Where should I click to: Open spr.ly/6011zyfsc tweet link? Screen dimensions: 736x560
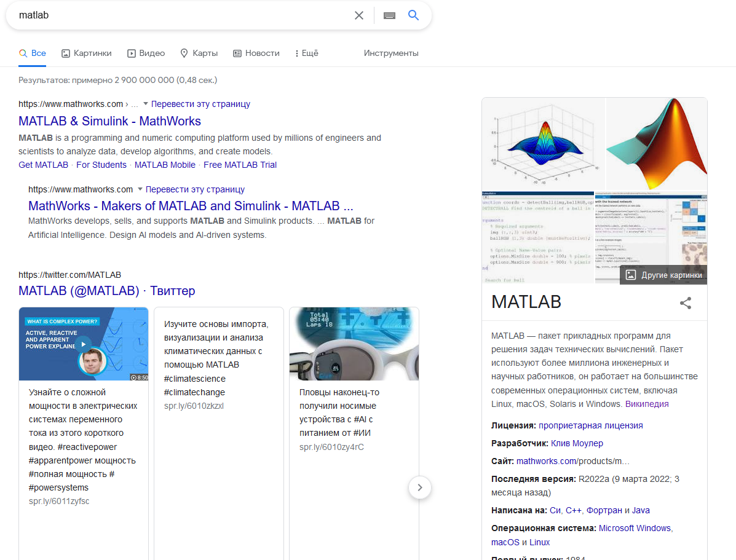[x=59, y=502]
